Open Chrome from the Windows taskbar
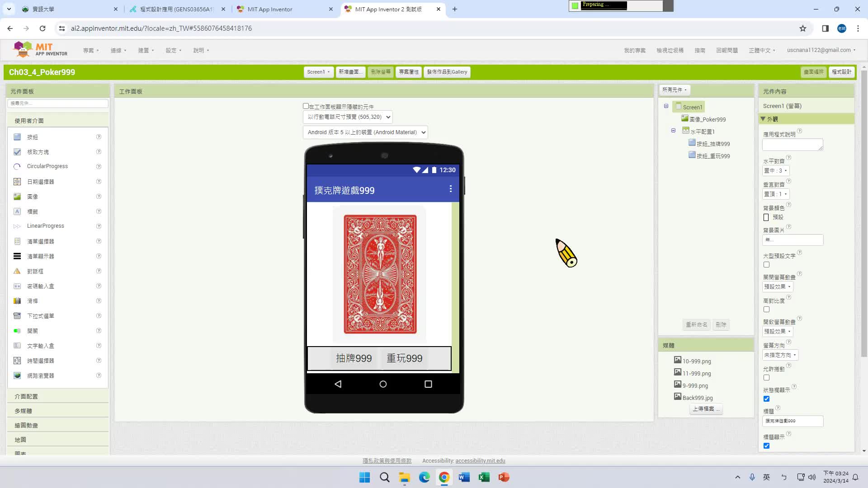 point(444,477)
